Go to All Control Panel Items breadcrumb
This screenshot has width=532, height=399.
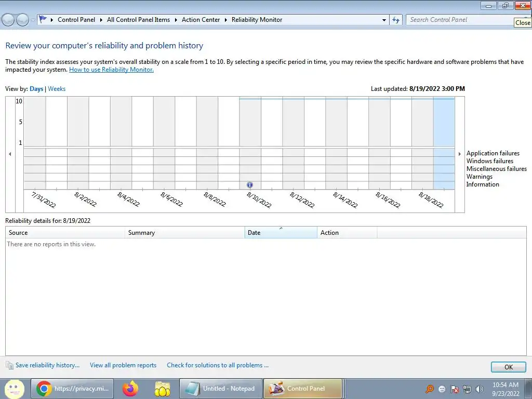pos(138,20)
